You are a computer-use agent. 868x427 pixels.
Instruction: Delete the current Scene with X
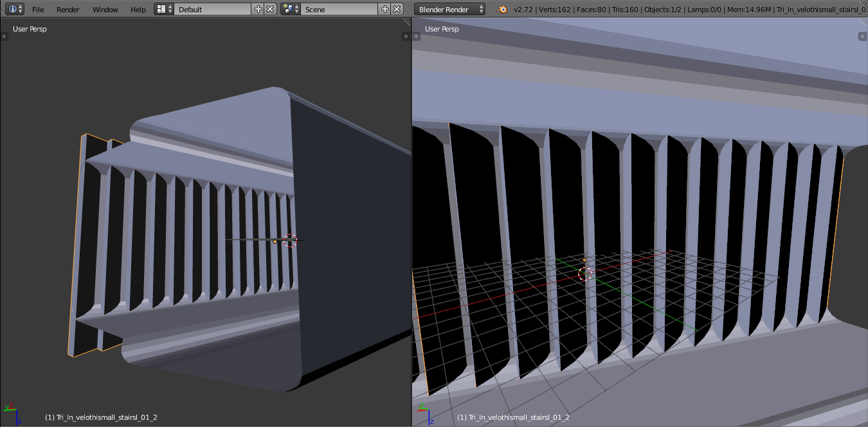point(397,9)
